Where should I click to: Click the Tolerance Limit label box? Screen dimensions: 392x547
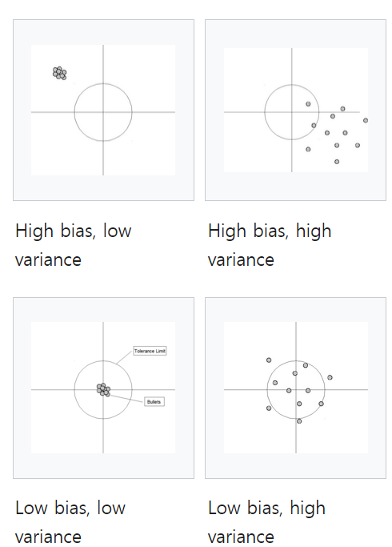pos(150,351)
